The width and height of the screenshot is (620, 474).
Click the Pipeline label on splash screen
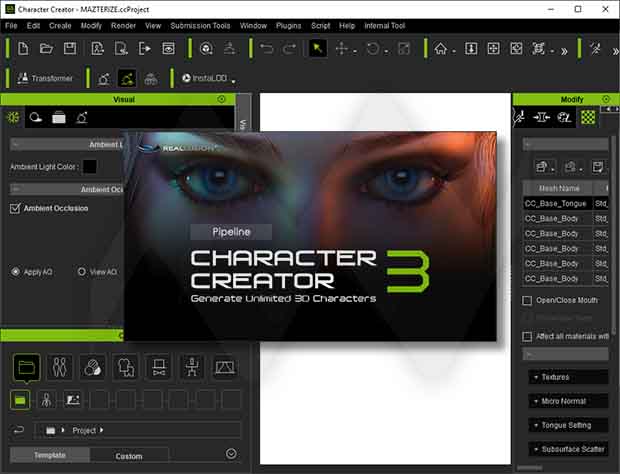point(231,232)
